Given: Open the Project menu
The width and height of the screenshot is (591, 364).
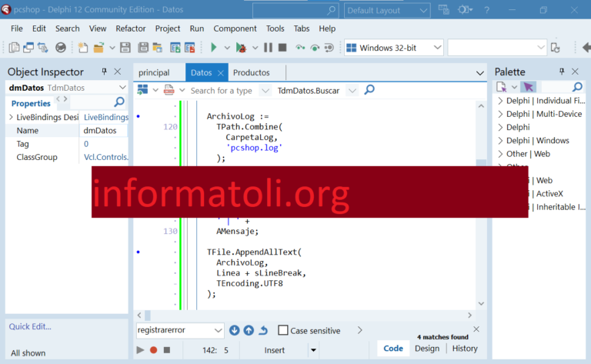Looking at the screenshot, I should point(168,28).
